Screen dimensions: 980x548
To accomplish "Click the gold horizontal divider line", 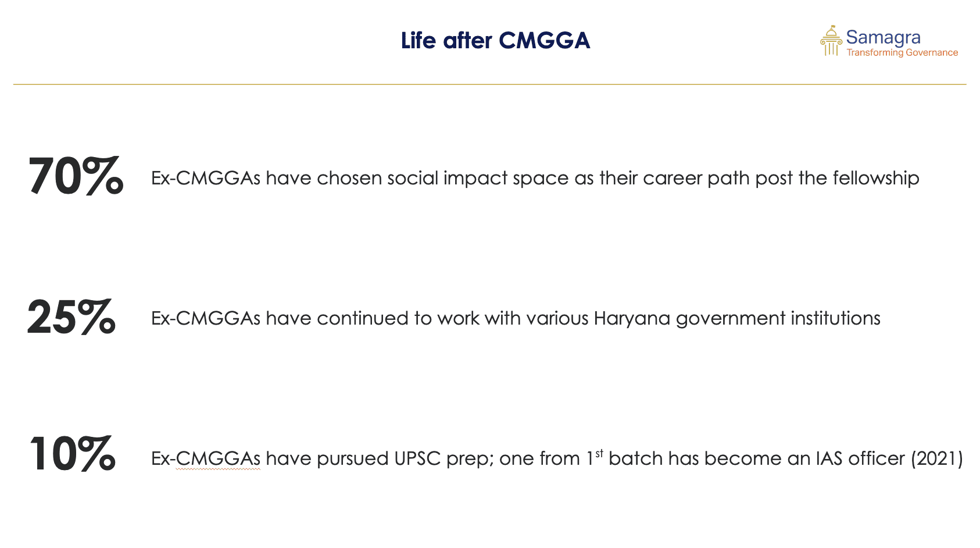I will pos(489,84).
